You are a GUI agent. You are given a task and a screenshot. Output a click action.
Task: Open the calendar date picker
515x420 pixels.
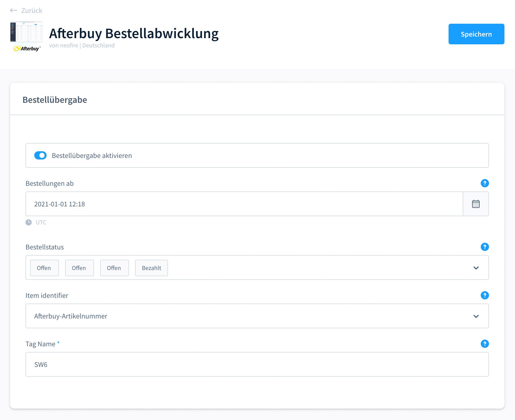pos(476,204)
